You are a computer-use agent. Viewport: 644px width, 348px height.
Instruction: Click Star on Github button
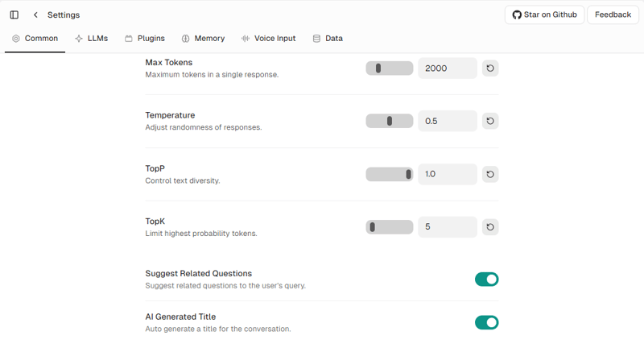click(x=544, y=14)
